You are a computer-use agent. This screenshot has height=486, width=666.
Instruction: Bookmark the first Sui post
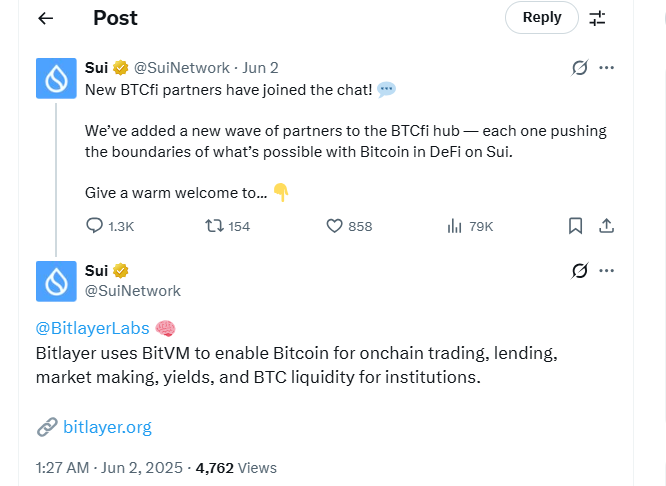click(x=575, y=226)
